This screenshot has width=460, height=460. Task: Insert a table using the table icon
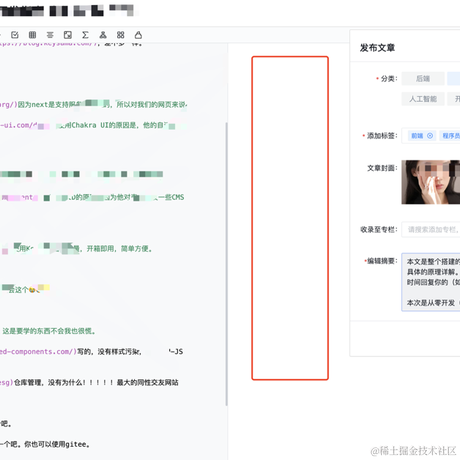point(32,35)
